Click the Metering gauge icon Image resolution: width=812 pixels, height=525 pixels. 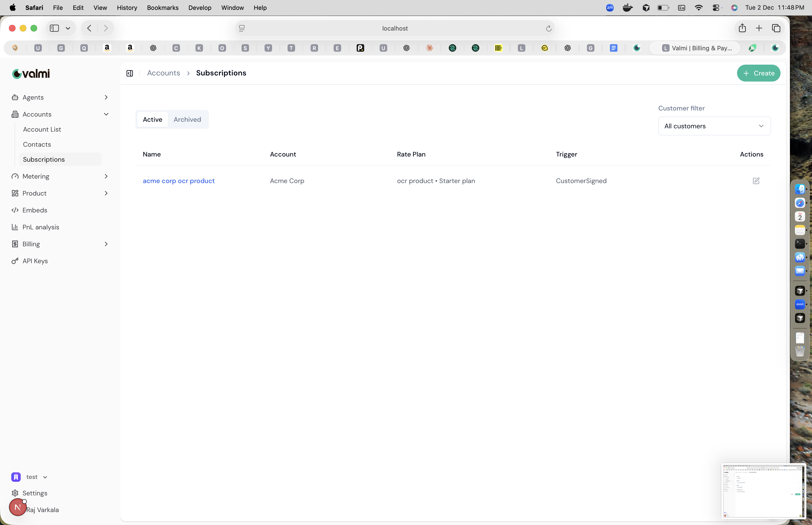pyautogui.click(x=15, y=176)
